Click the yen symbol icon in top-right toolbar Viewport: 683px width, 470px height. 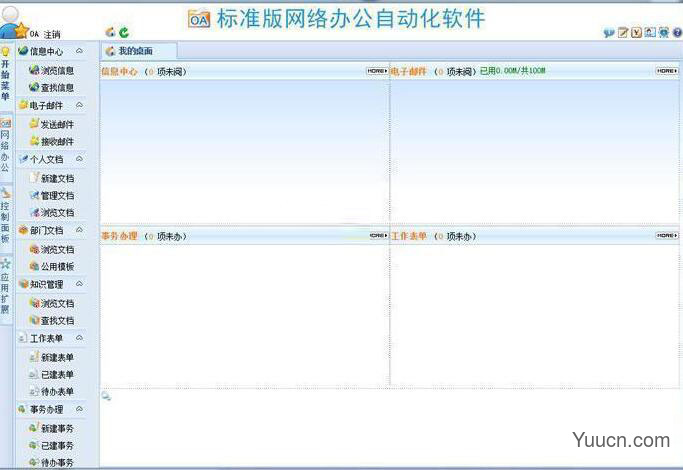click(636, 32)
